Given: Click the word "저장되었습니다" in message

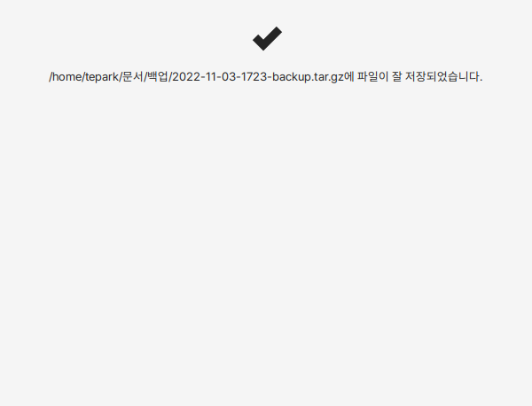Looking at the screenshot, I should 442,76.
